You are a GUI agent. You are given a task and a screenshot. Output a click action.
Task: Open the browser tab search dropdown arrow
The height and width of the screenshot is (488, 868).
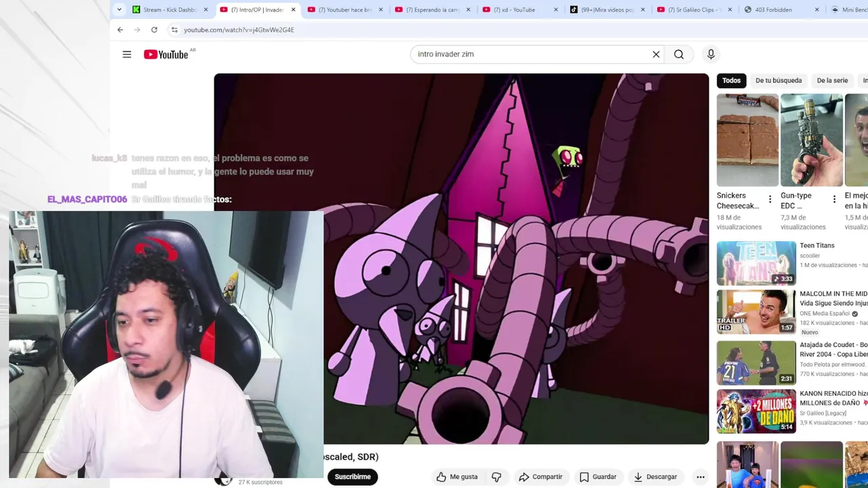click(x=119, y=9)
